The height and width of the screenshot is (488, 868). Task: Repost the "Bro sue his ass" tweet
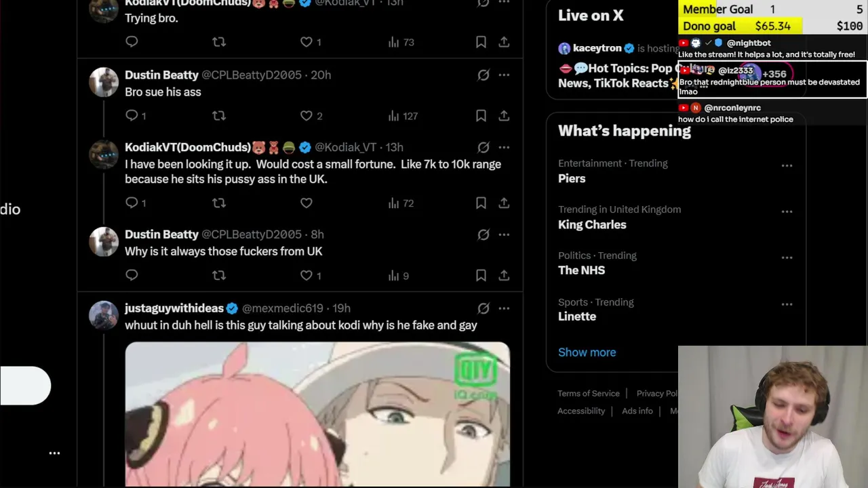218,116
